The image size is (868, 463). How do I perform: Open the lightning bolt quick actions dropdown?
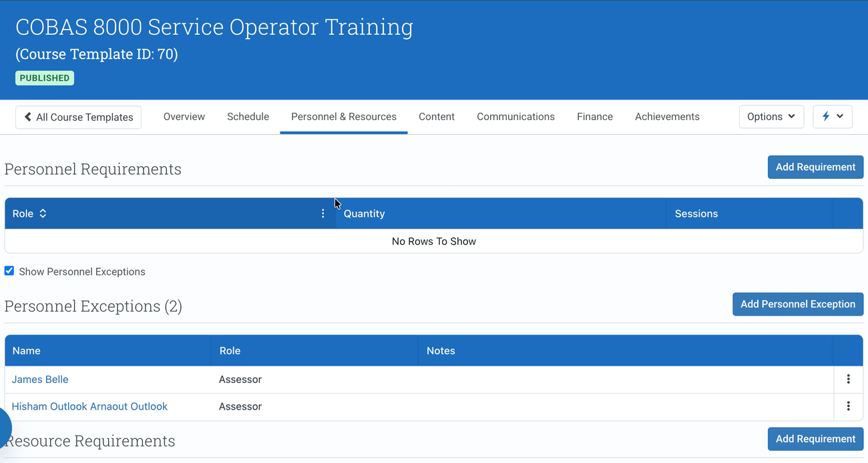[833, 117]
